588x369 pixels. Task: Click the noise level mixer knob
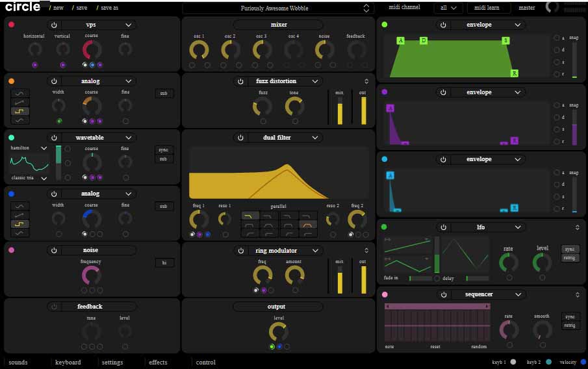pos(324,50)
